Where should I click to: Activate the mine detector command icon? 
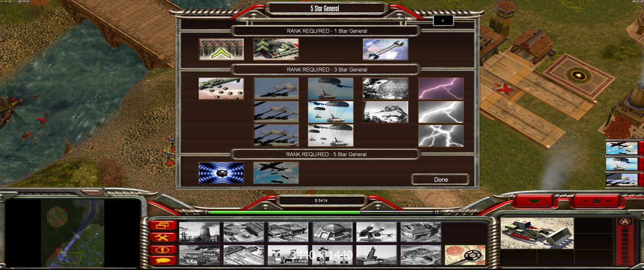[465, 255]
